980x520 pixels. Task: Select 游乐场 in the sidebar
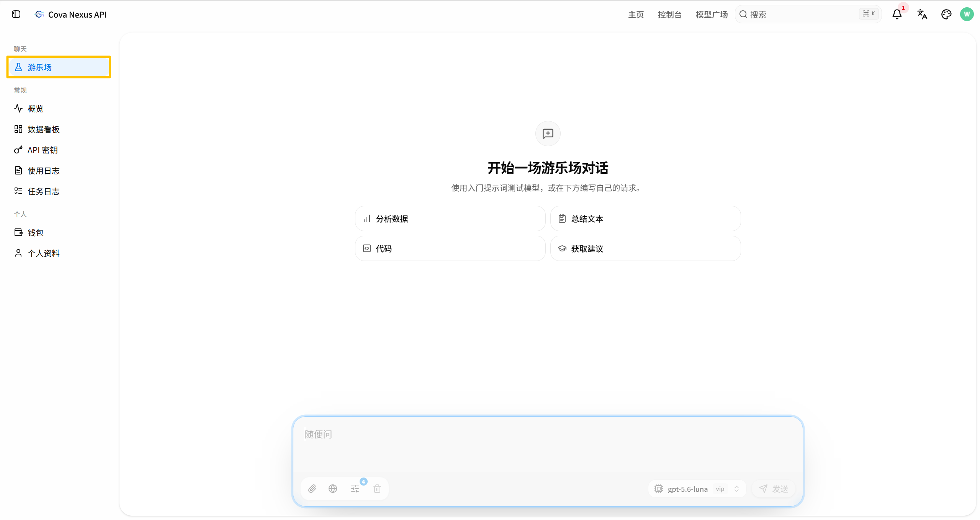[x=59, y=67]
